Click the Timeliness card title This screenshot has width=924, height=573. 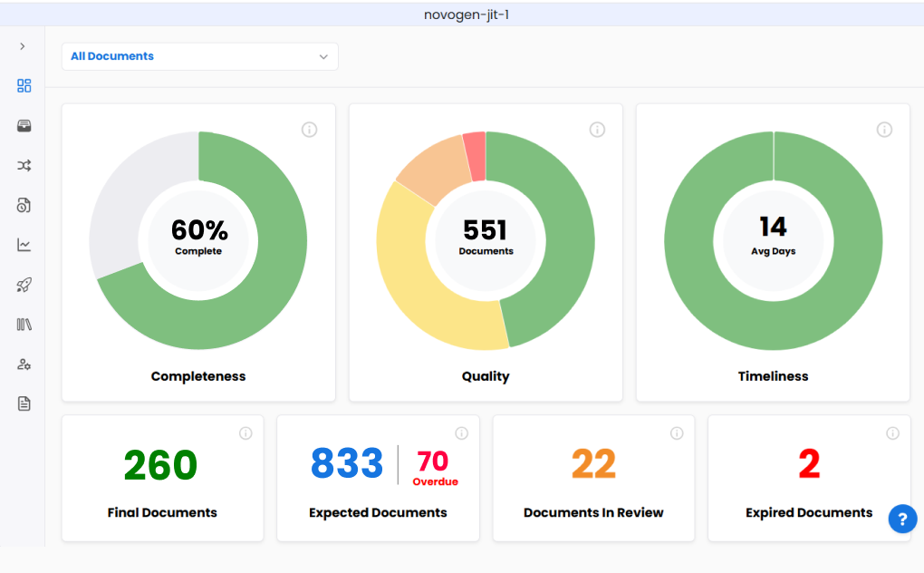(773, 376)
